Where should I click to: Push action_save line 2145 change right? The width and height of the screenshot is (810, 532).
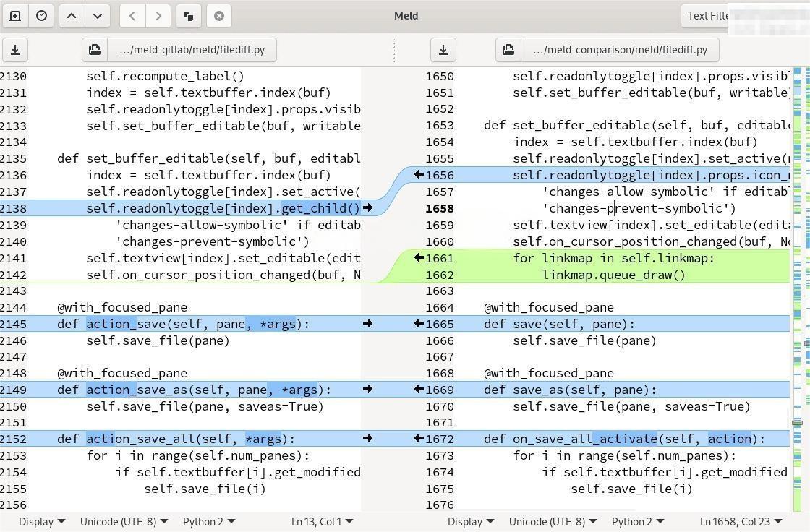click(x=367, y=324)
